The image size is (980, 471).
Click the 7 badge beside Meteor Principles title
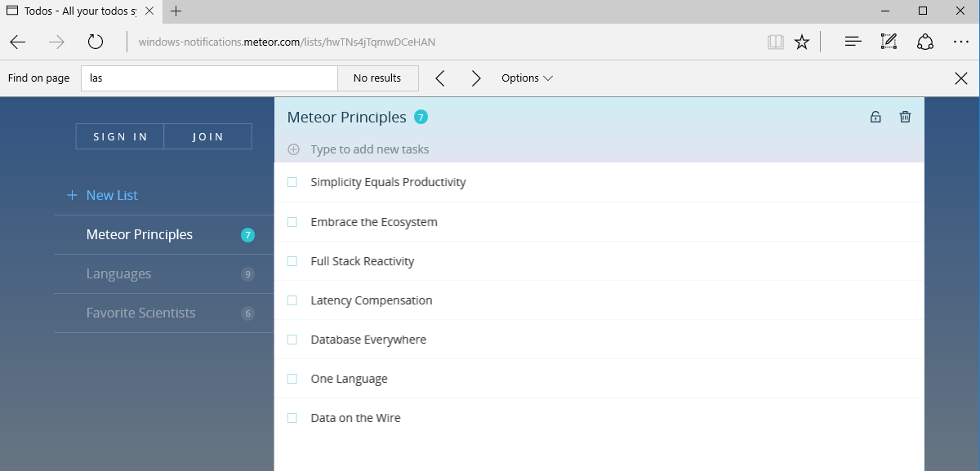pyautogui.click(x=421, y=118)
